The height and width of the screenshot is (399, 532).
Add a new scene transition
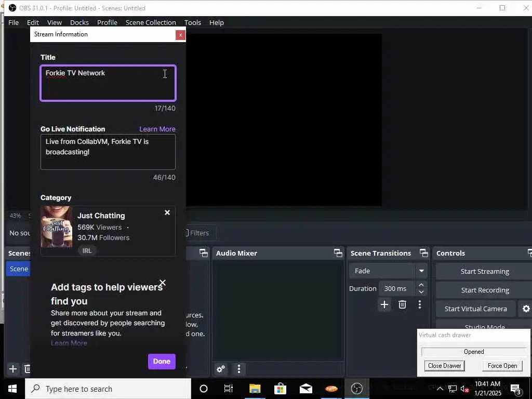(x=384, y=304)
